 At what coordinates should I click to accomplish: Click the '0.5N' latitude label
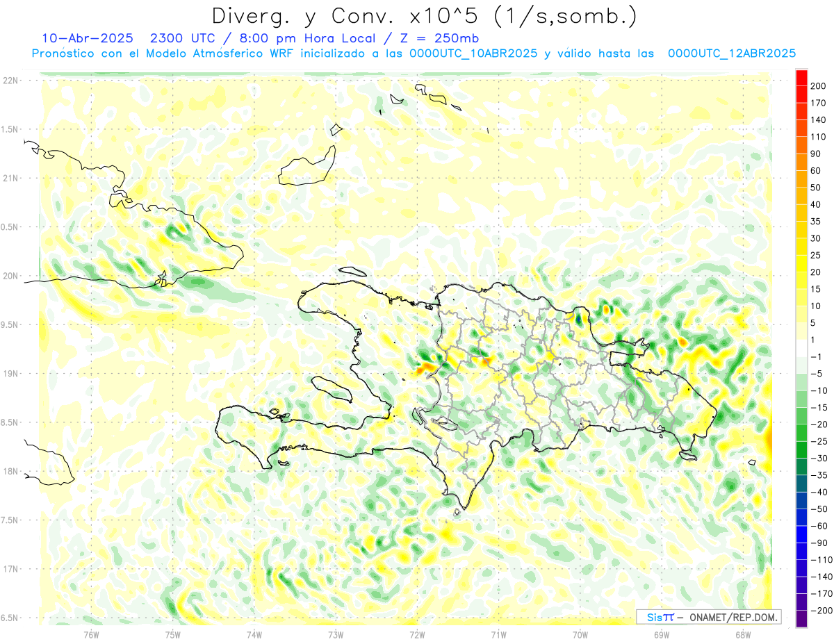coord(10,227)
